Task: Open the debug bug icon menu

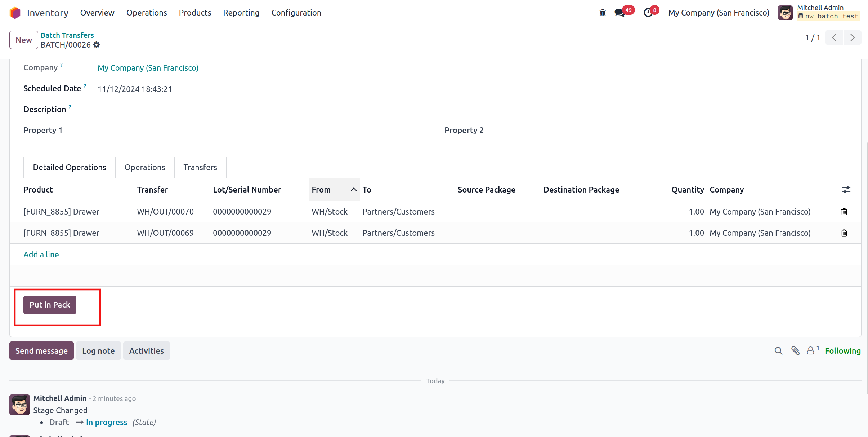Action: (603, 13)
